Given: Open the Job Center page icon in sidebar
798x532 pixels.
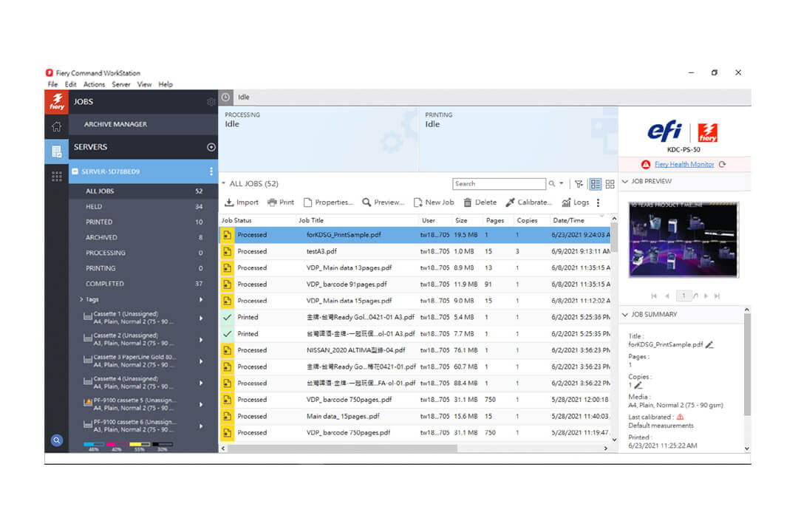Looking at the screenshot, I should (x=56, y=151).
